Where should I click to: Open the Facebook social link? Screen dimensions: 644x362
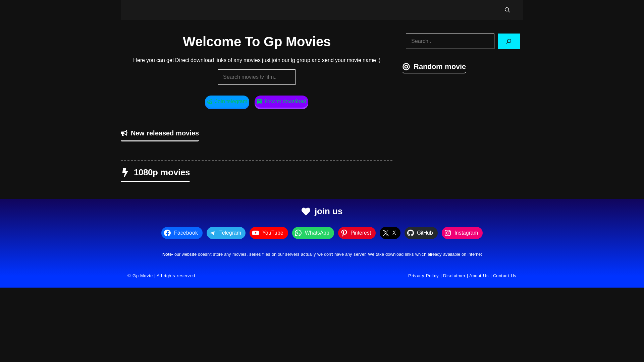(182, 233)
